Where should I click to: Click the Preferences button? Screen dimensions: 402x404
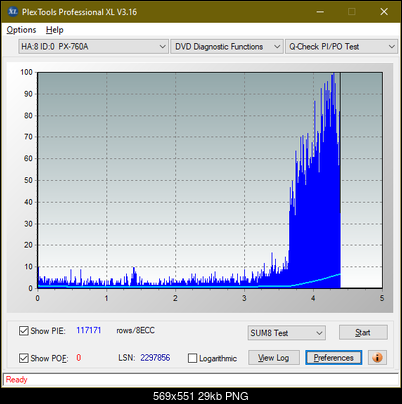pyautogui.click(x=334, y=358)
